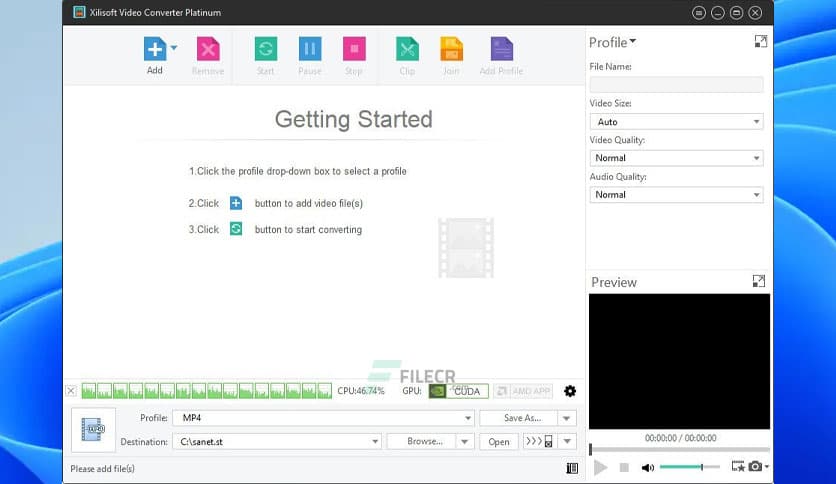The height and width of the screenshot is (484, 836).
Task: Click the CPU:46.74% usage readout
Action: coord(361,391)
